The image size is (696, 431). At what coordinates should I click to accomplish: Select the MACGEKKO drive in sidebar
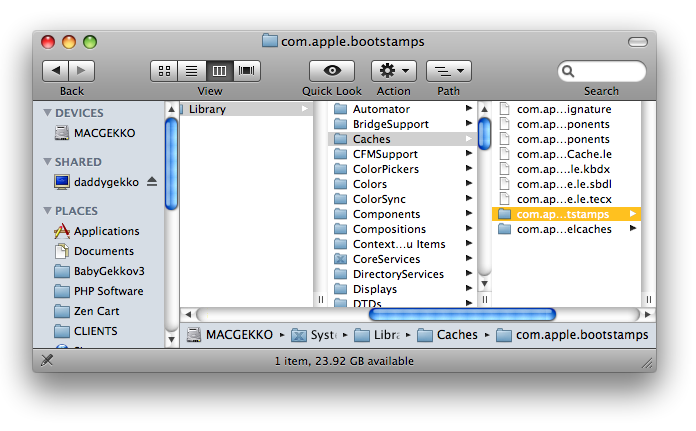click(x=95, y=133)
